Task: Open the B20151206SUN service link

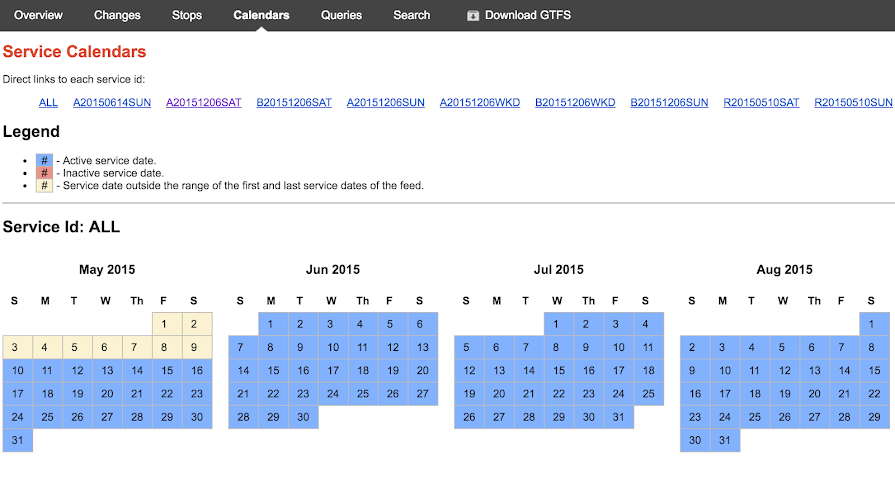Action: coord(670,103)
